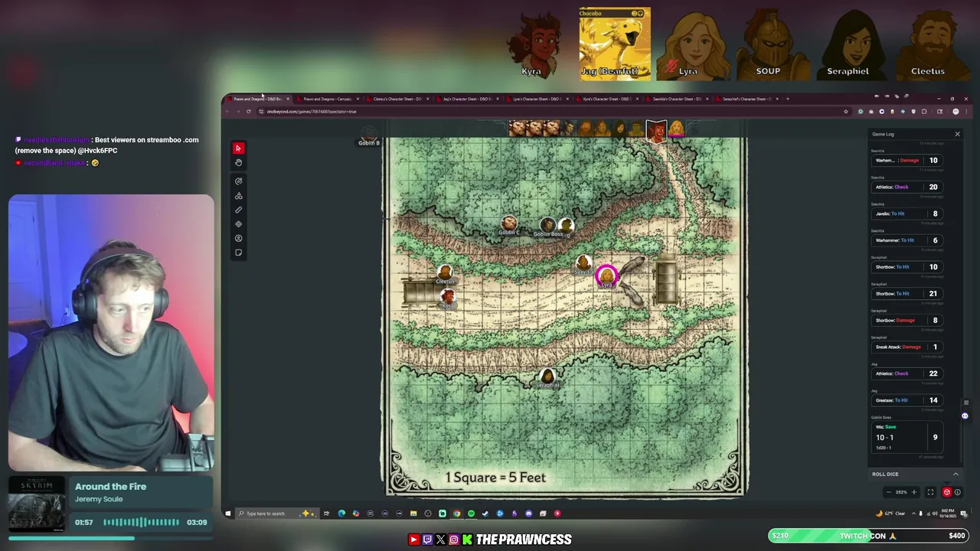Click the expand icon above Discord icon
Image resolution: width=980 pixels, height=551 pixels.
[x=966, y=403]
